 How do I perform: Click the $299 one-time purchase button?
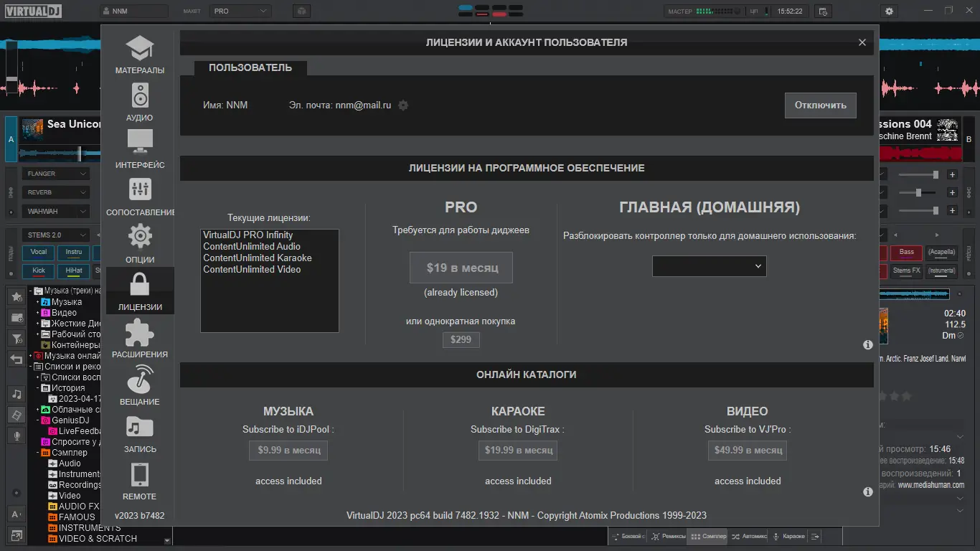(461, 339)
